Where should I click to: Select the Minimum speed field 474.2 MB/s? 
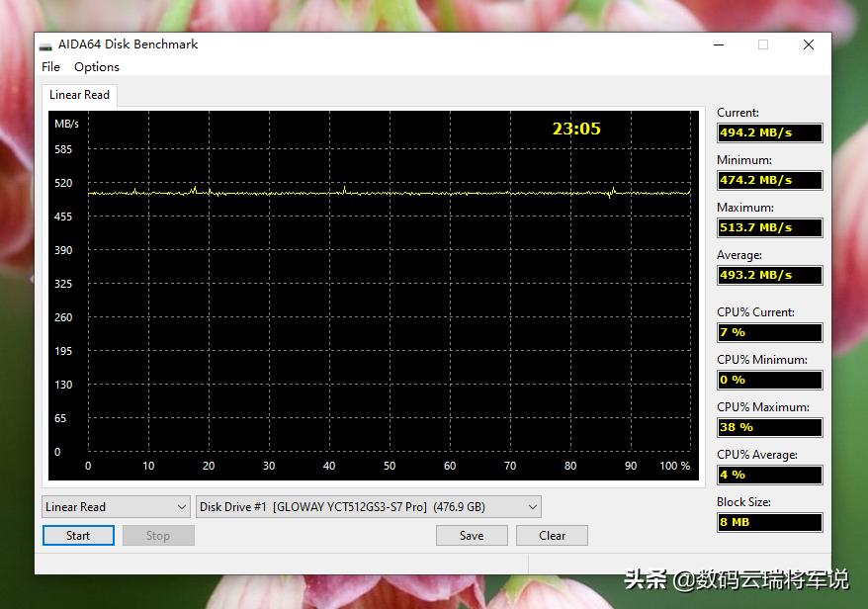pyautogui.click(x=769, y=180)
